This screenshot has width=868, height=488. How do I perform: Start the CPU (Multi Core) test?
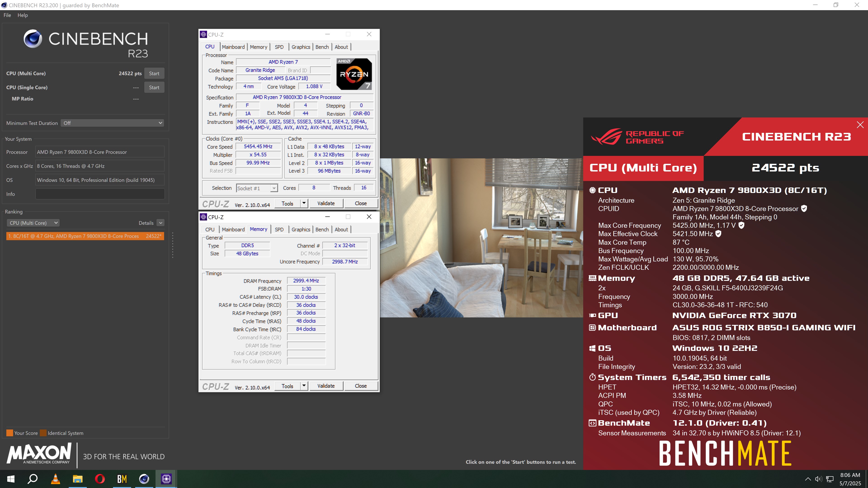point(154,73)
